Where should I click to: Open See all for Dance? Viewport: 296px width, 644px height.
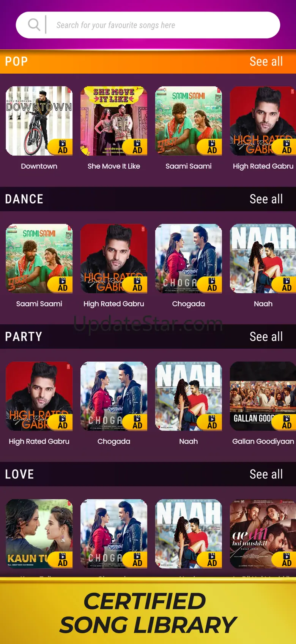266,199
